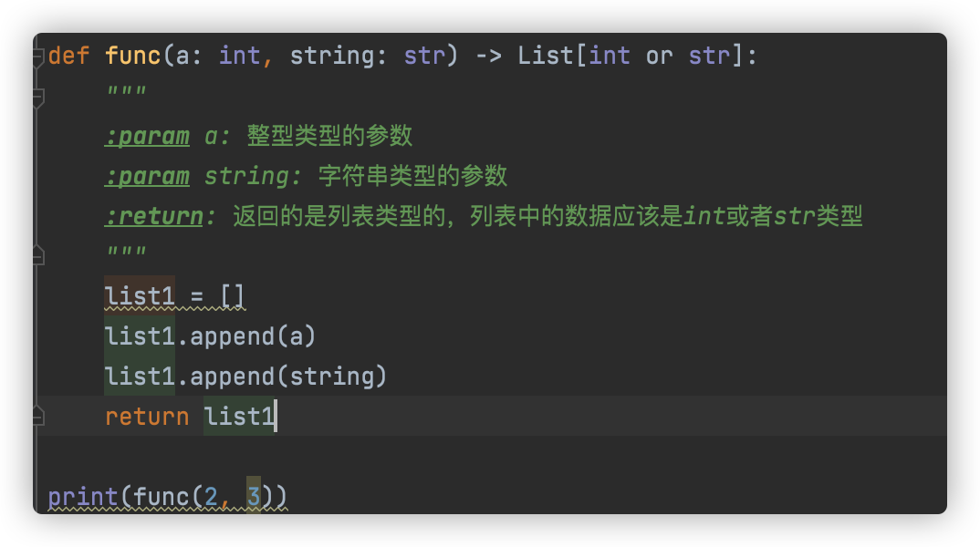Place cursor on the blank line above print
The width and height of the screenshot is (980, 547).
365,457
